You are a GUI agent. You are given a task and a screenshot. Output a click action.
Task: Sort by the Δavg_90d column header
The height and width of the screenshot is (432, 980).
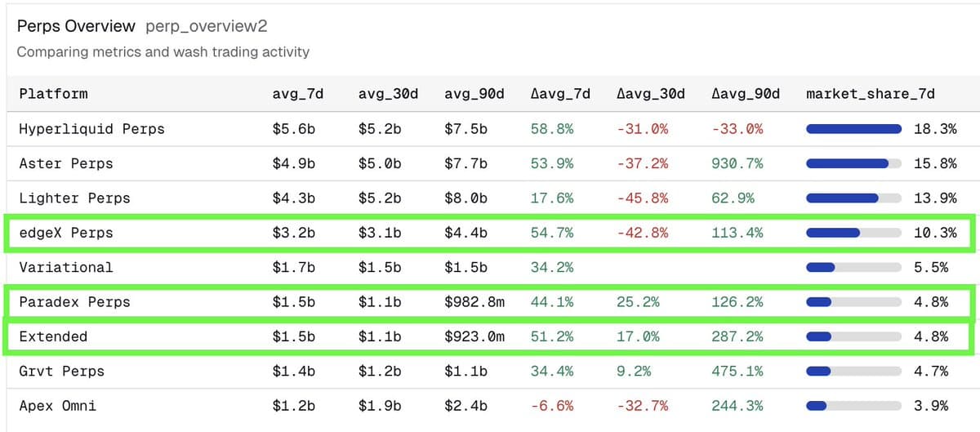click(x=745, y=94)
